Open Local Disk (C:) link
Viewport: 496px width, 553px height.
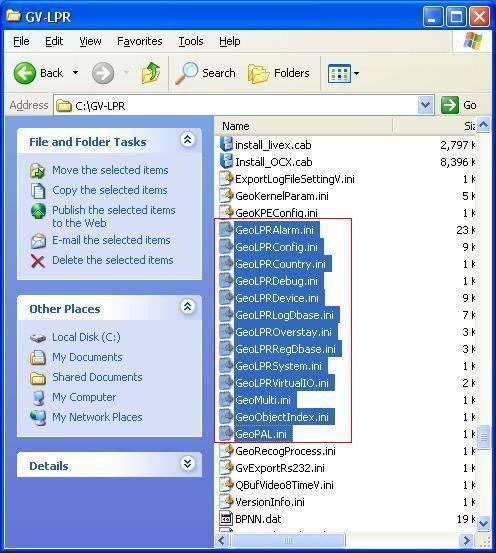point(86,337)
